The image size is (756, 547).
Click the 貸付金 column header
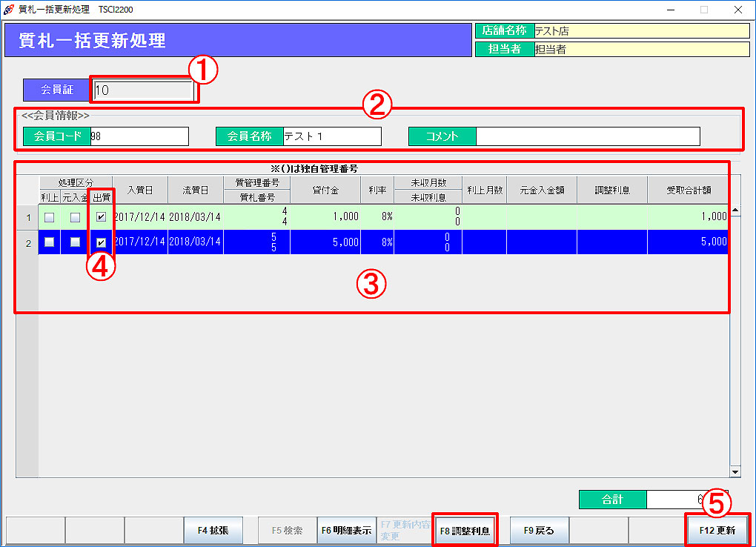pyautogui.click(x=325, y=190)
